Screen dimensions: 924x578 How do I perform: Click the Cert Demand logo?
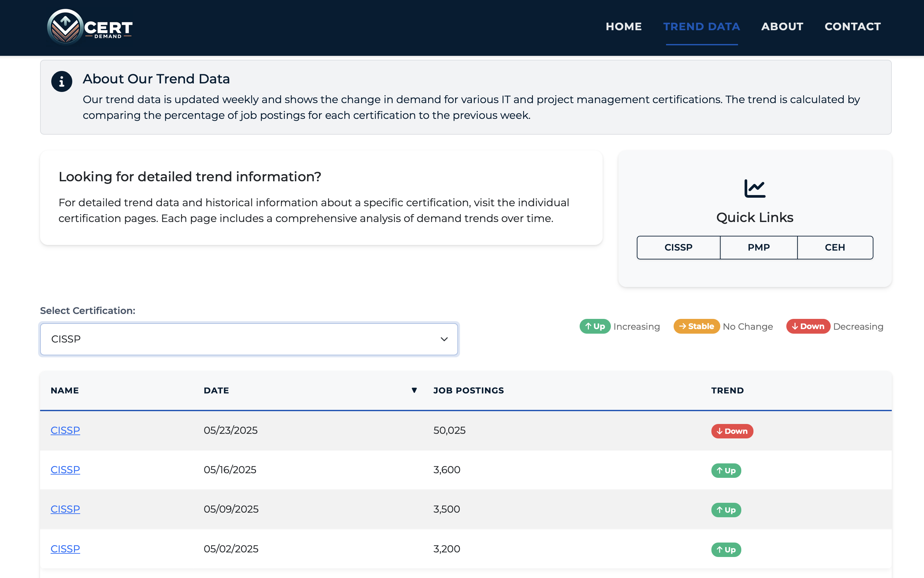90,27
